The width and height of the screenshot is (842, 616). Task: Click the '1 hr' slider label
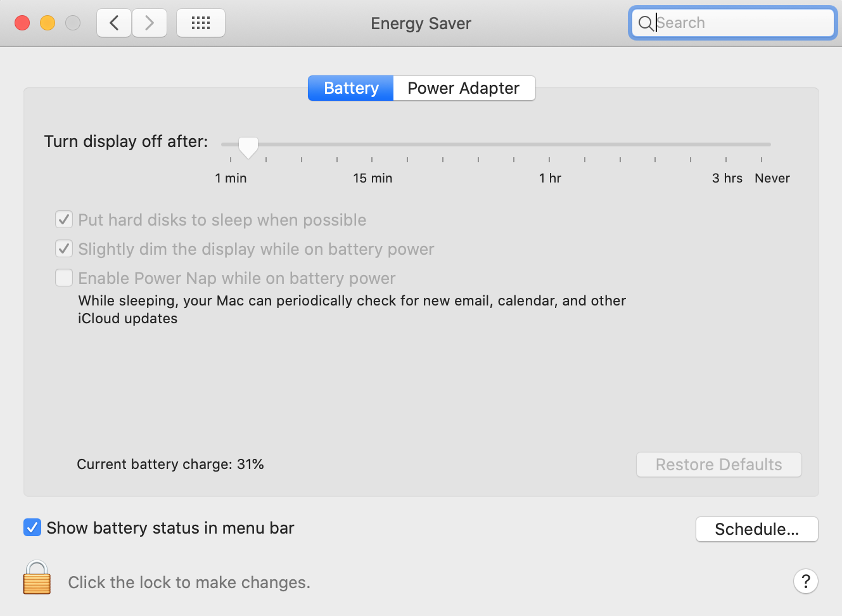point(550,178)
